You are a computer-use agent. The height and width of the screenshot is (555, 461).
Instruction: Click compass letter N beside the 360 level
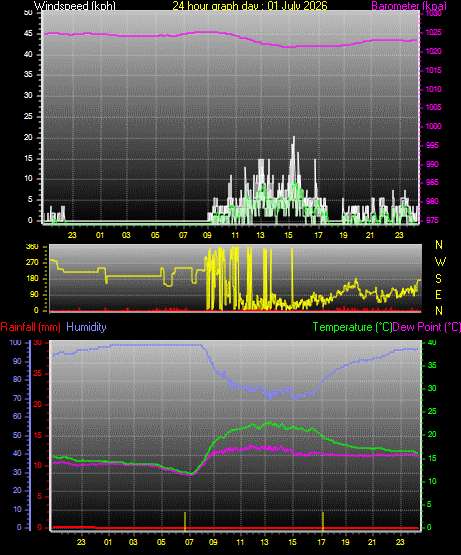[x=439, y=245]
